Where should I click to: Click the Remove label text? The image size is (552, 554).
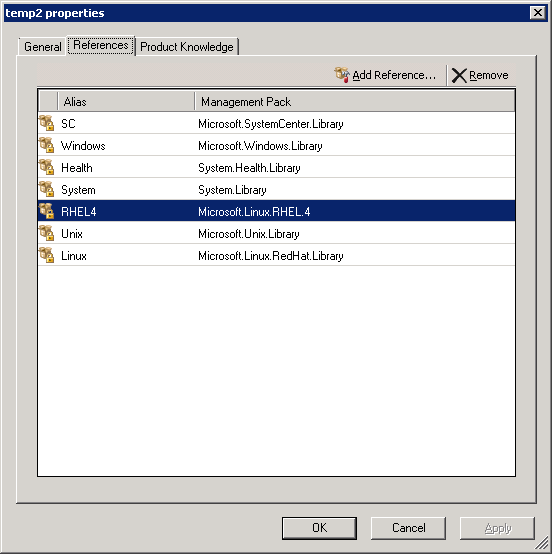(x=489, y=75)
